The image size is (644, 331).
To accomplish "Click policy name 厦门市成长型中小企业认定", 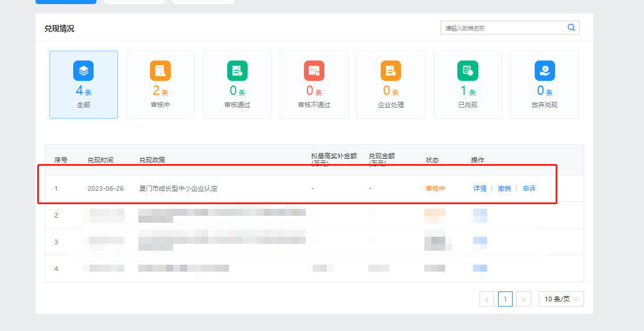I will coord(178,188).
